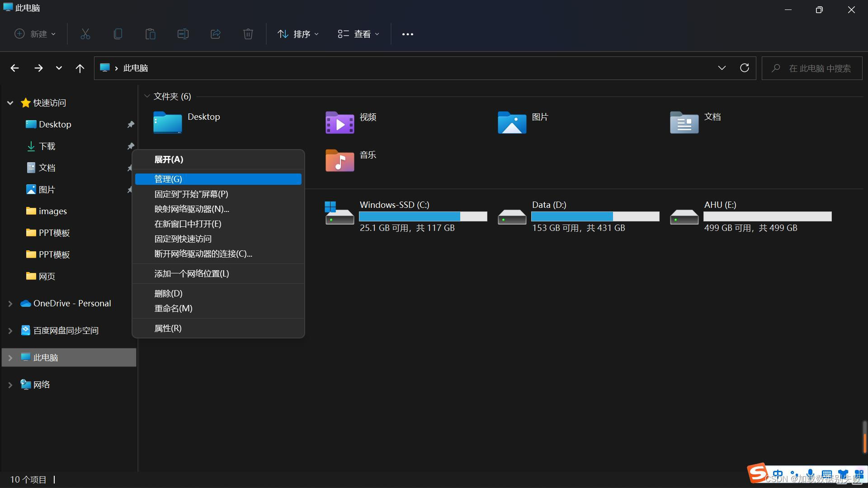Screen dimensions: 868x488
Task: Go up one directory level
Action: coord(80,68)
